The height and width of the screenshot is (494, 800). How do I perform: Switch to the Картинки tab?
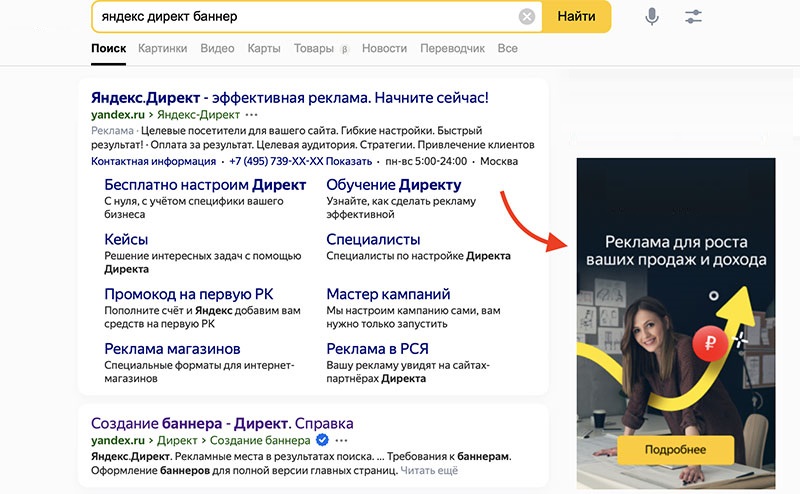[x=162, y=48]
